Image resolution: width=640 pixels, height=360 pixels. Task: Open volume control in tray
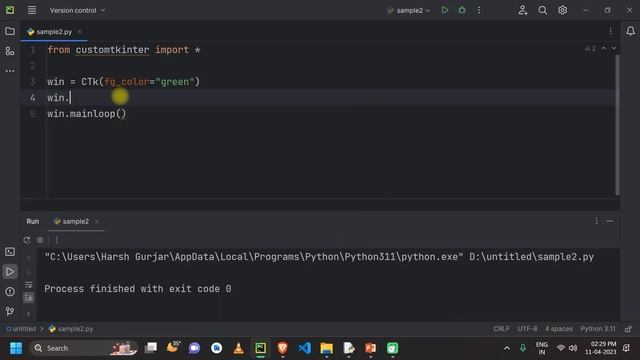pyautogui.click(x=573, y=348)
